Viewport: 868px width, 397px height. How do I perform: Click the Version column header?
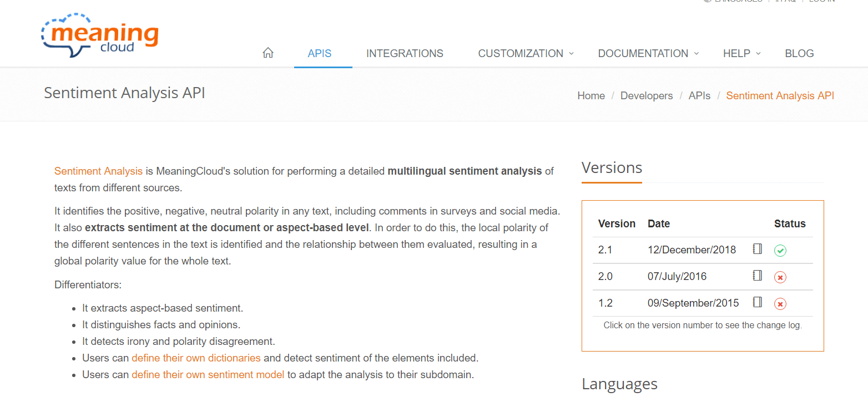point(617,224)
